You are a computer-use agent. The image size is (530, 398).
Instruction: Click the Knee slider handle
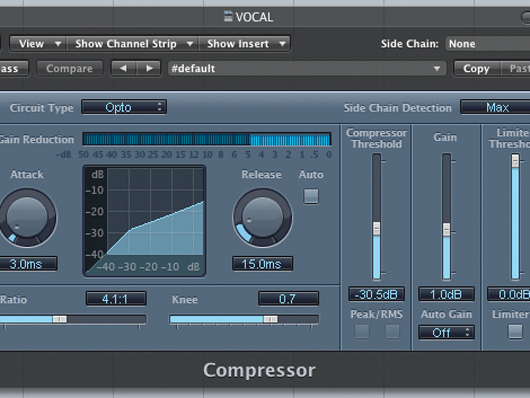pos(270,319)
